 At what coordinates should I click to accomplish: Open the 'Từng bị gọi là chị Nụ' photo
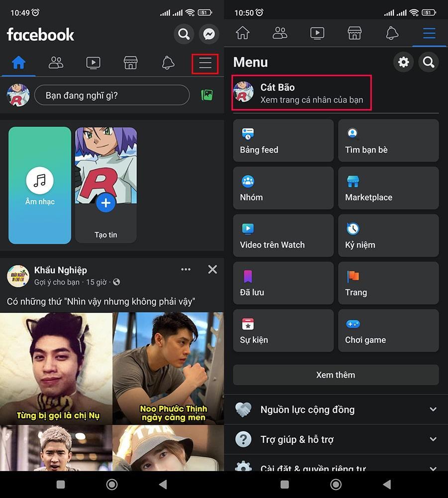[56, 368]
